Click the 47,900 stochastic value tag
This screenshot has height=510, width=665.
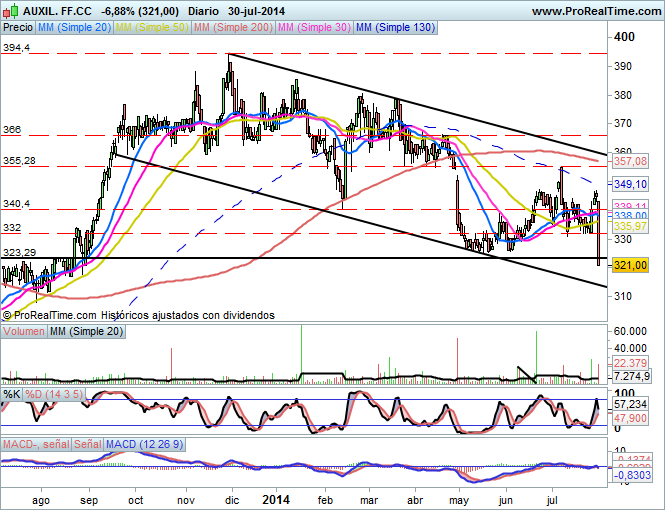[630, 418]
